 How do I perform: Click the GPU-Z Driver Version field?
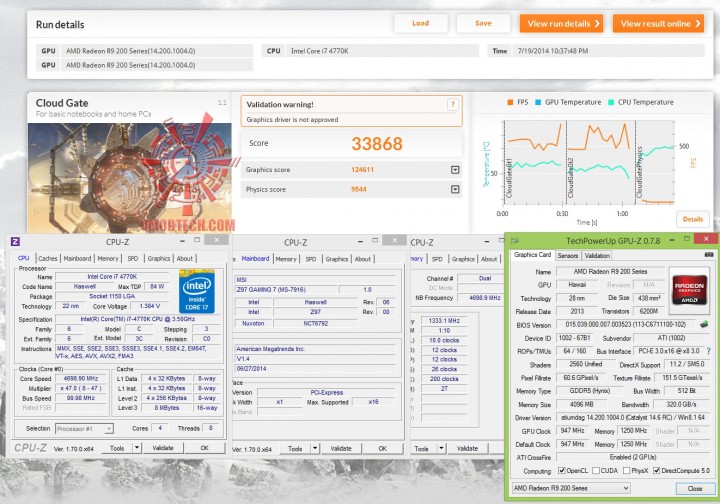point(633,418)
